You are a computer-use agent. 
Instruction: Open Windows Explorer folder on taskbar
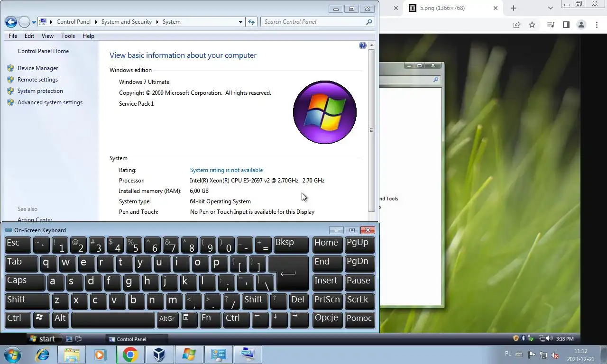72,355
